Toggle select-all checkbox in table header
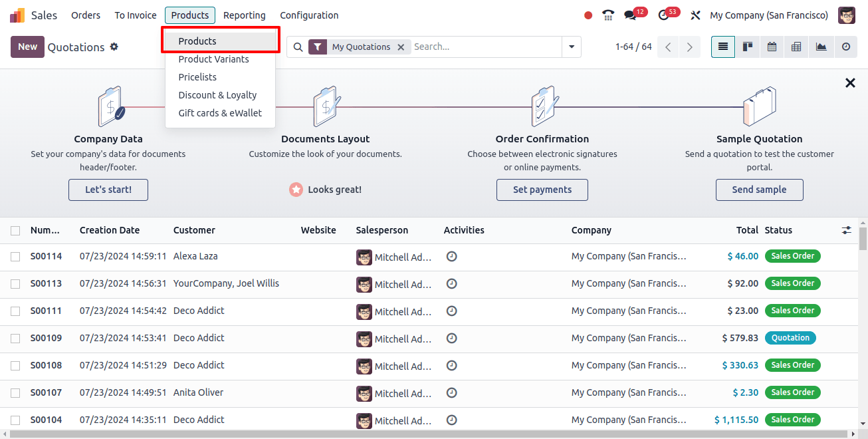Viewport: 868px width, 439px height. click(x=15, y=231)
